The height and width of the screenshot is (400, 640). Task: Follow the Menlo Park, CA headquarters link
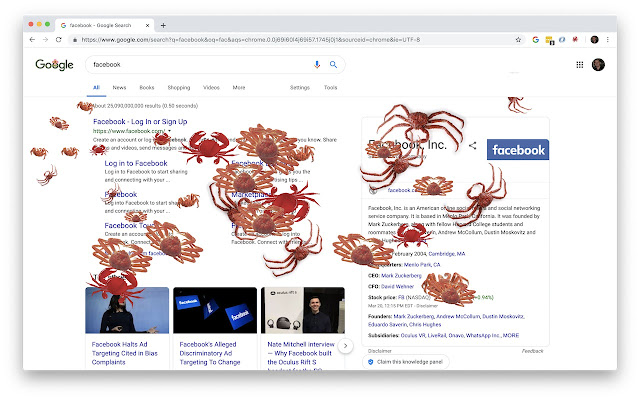422,264
